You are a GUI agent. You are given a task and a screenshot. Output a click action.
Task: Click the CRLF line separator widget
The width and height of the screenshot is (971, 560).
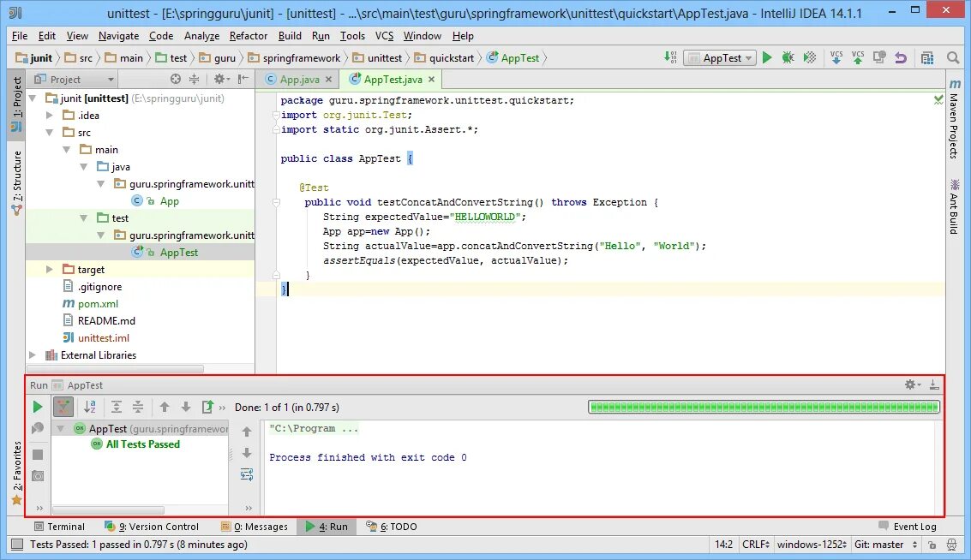tap(756, 545)
